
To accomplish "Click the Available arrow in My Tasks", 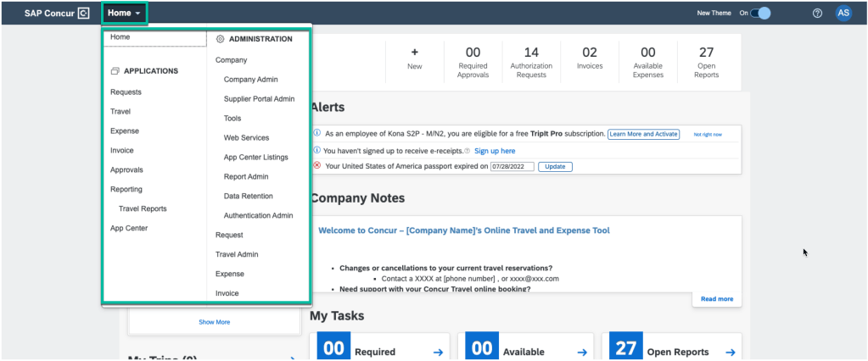I will click(580, 352).
